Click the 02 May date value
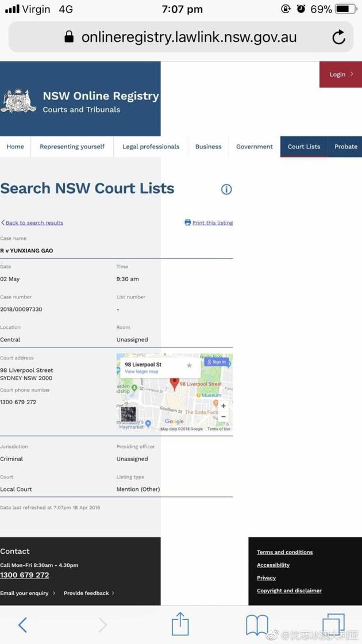 coord(10,279)
